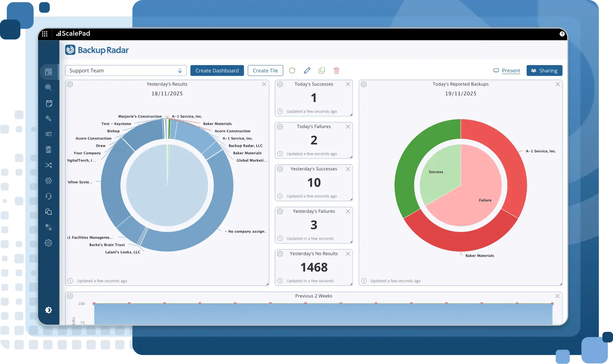The image size is (613, 364).
Task: Refresh the dashboard
Action: coord(292,71)
